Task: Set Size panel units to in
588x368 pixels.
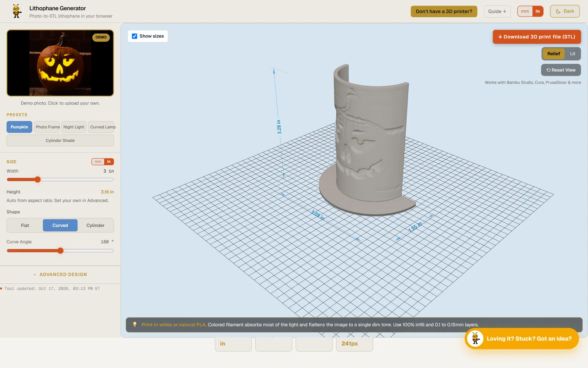Action: click(x=109, y=162)
